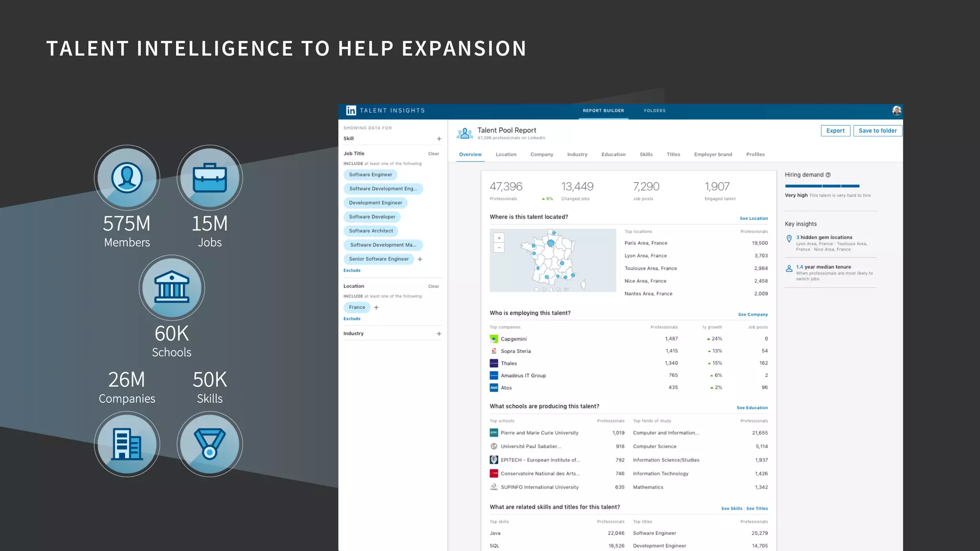Add another location next to France

(x=376, y=308)
